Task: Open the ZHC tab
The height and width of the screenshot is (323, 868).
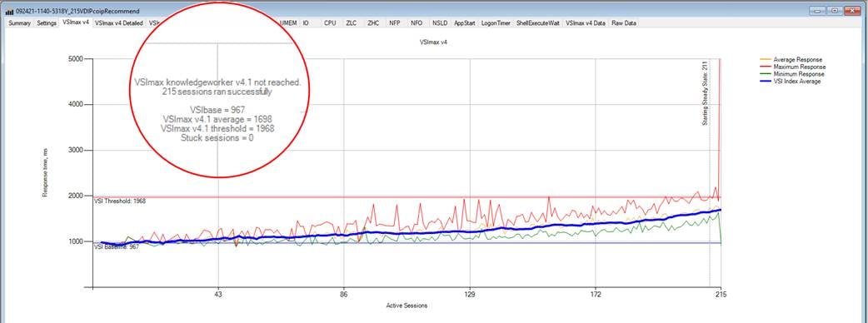Action: click(x=373, y=23)
